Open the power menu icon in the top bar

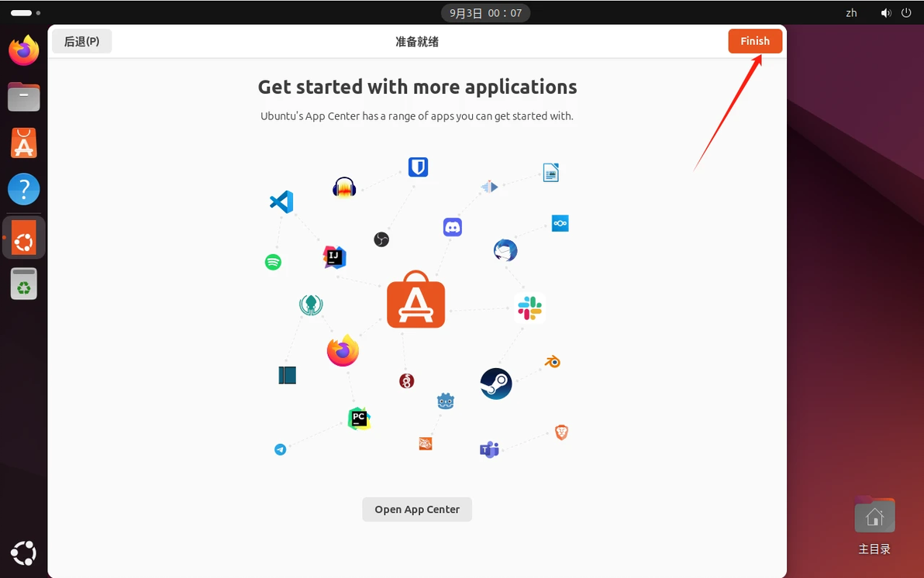point(906,13)
